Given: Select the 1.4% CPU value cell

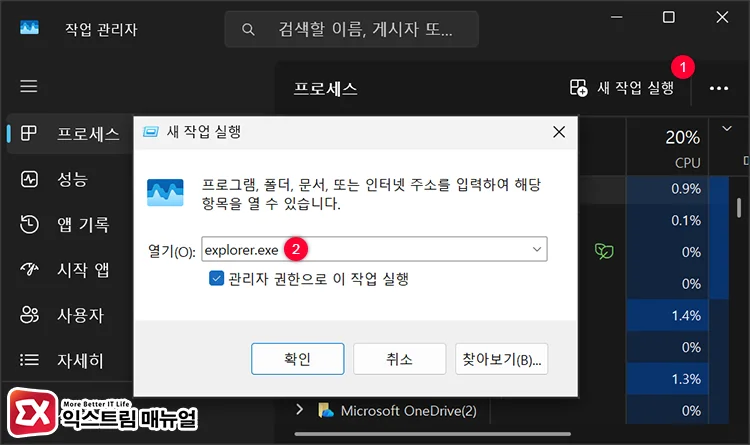Looking at the screenshot, I should point(667,315).
